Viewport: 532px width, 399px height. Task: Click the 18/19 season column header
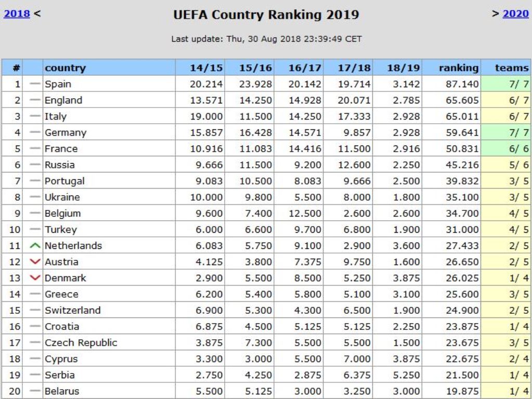pos(403,68)
